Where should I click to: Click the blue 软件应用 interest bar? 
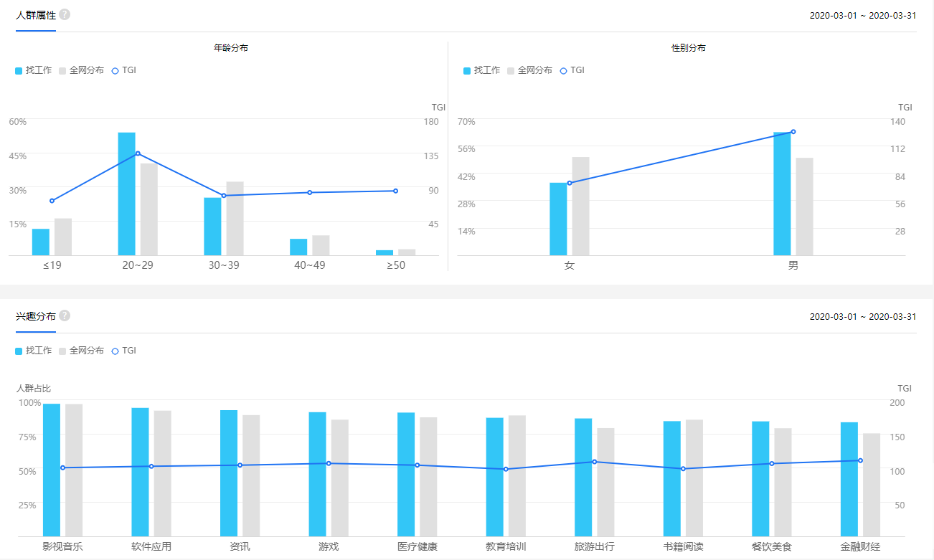point(140,472)
